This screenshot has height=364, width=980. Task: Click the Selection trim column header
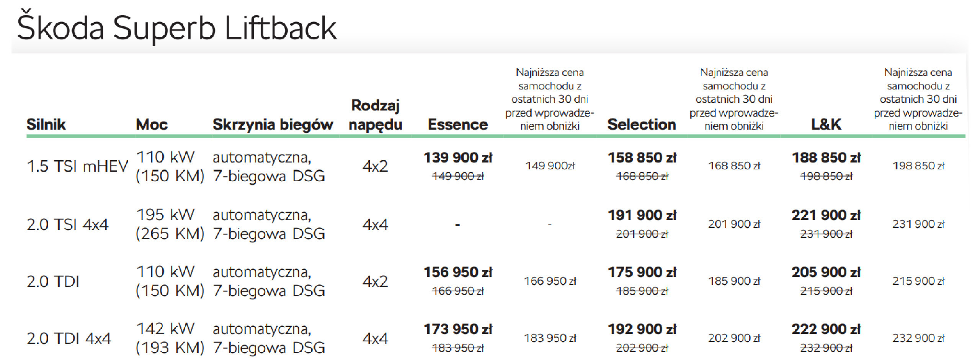pyautogui.click(x=642, y=124)
